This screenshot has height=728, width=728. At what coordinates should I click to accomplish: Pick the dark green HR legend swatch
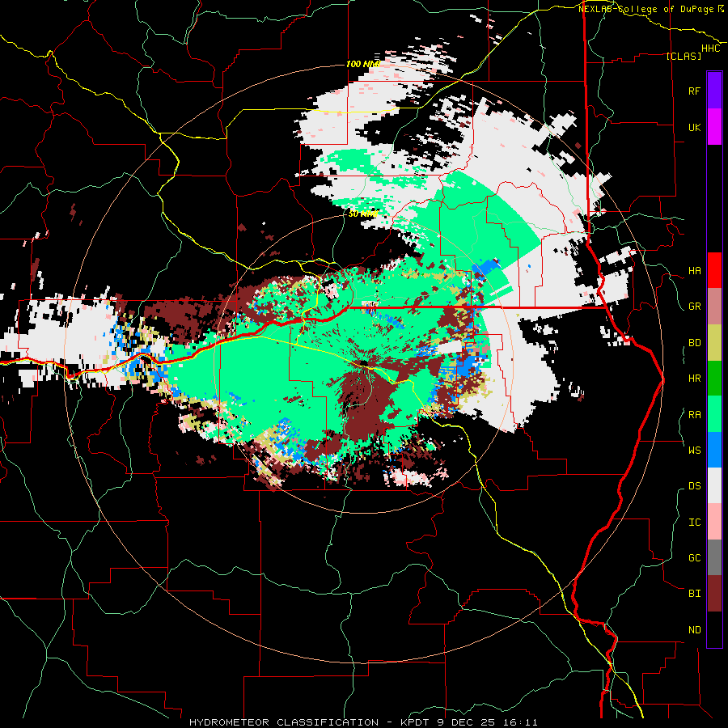(714, 378)
